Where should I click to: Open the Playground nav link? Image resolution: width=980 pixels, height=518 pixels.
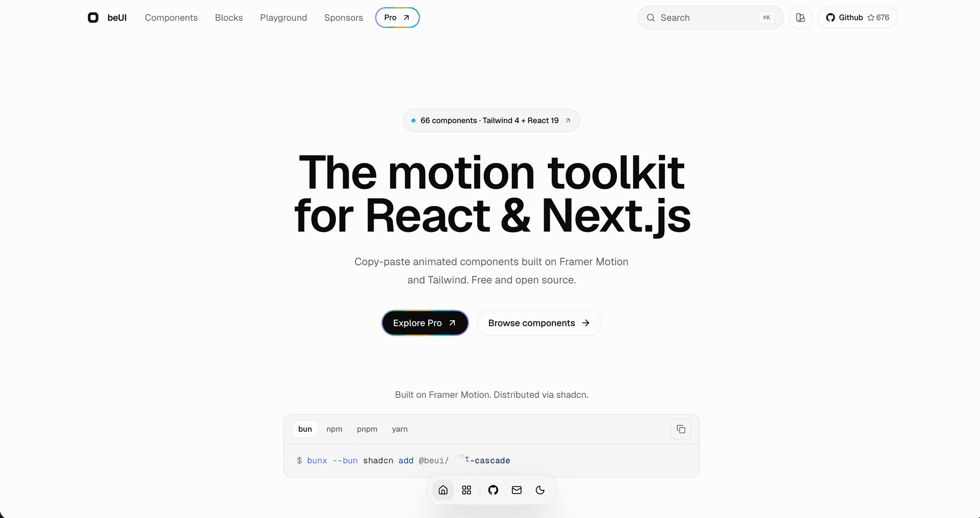point(283,17)
